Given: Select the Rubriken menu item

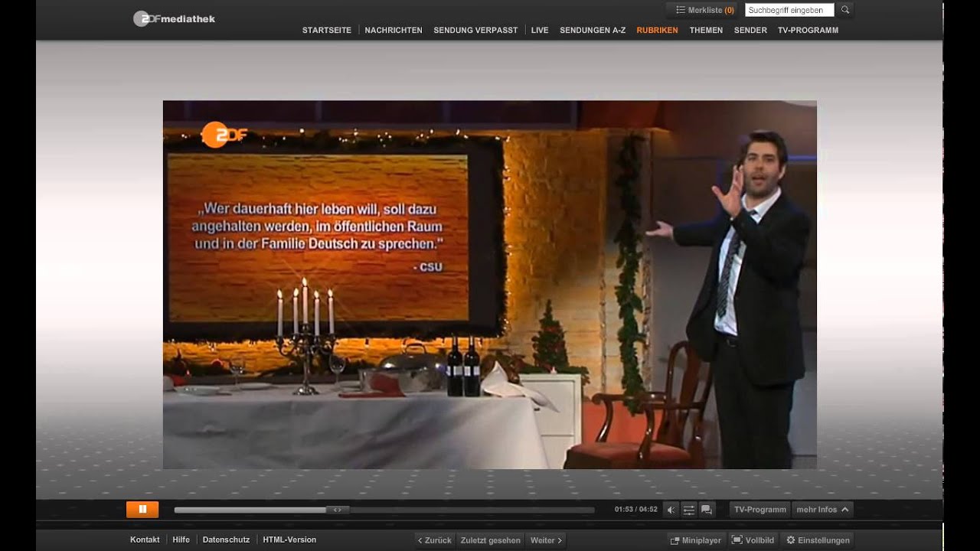Looking at the screenshot, I should (657, 31).
